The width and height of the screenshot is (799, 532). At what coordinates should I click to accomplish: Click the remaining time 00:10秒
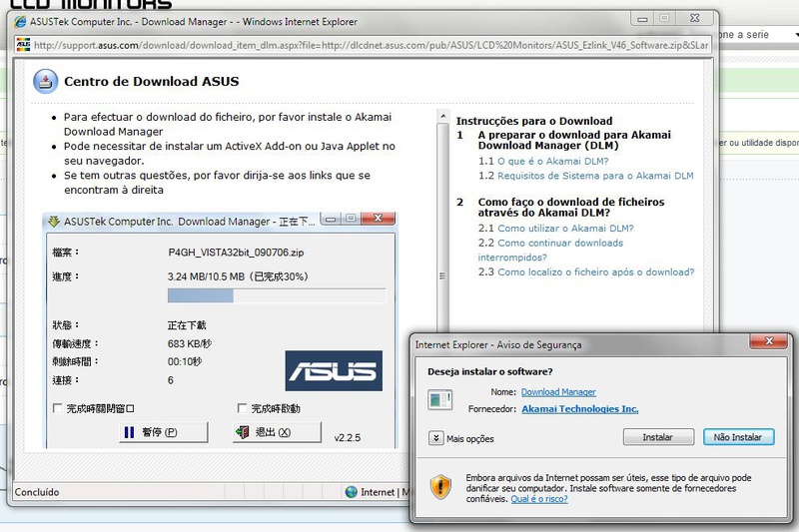click(x=185, y=362)
